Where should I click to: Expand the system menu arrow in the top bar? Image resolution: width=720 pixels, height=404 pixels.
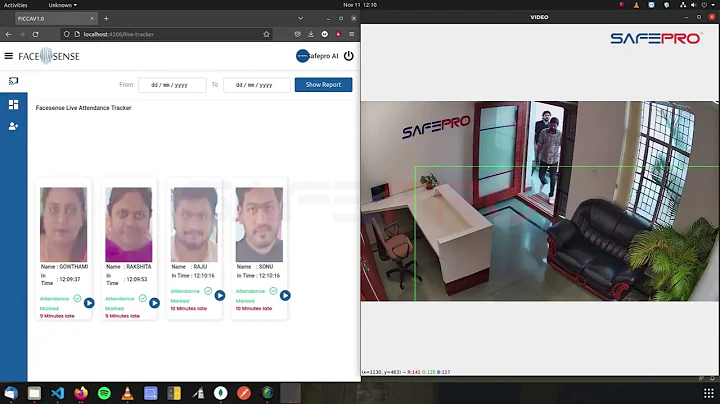pyautogui.click(x=713, y=5)
